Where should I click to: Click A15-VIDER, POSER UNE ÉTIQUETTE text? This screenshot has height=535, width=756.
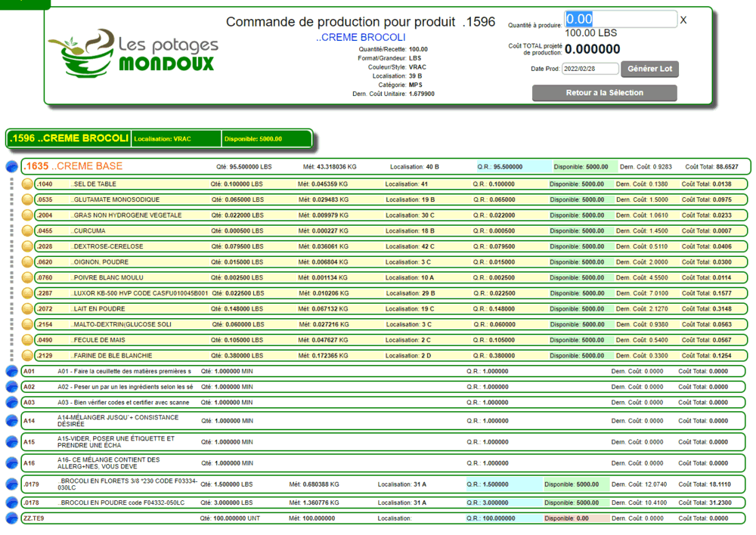116,442
